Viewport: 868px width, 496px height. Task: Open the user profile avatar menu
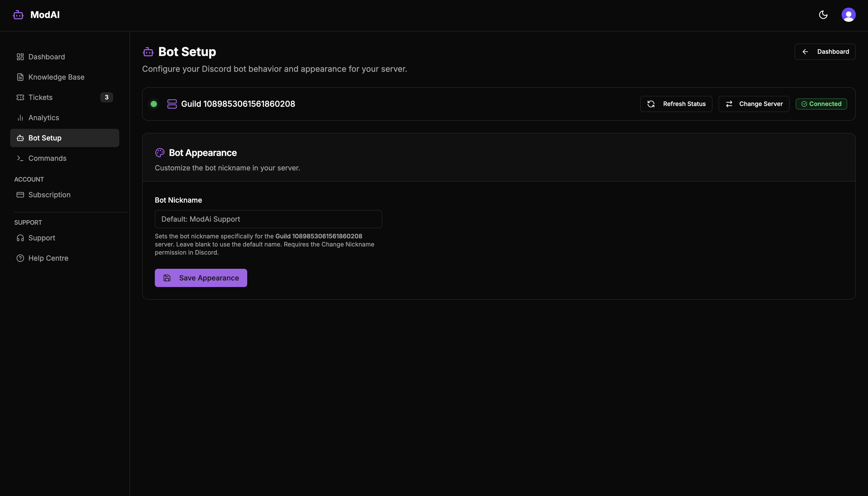tap(849, 15)
